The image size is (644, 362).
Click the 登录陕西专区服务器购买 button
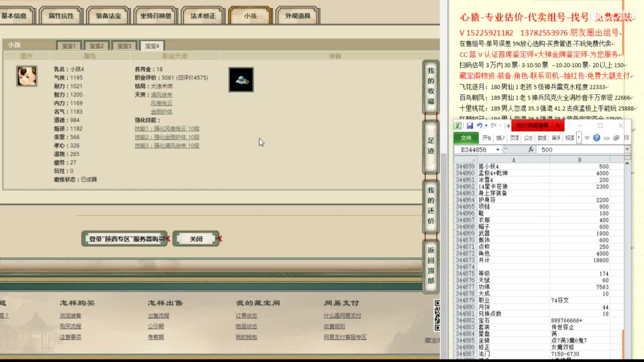[x=124, y=239]
